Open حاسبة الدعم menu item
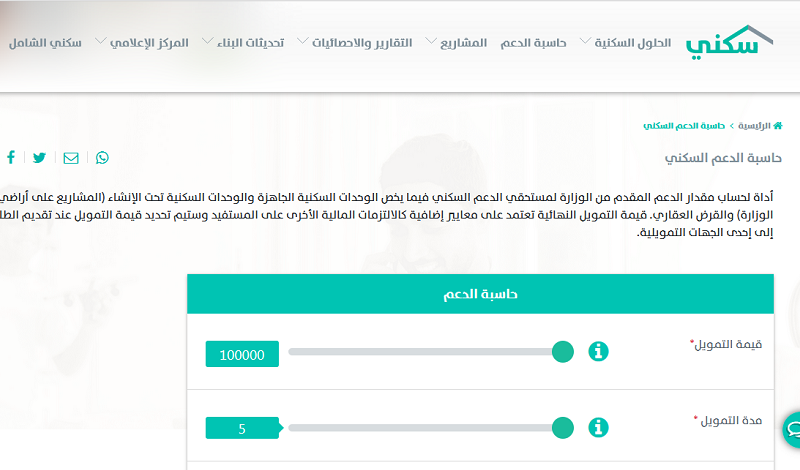This screenshot has height=470, width=800. pyautogui.click(x=533, y=43)
